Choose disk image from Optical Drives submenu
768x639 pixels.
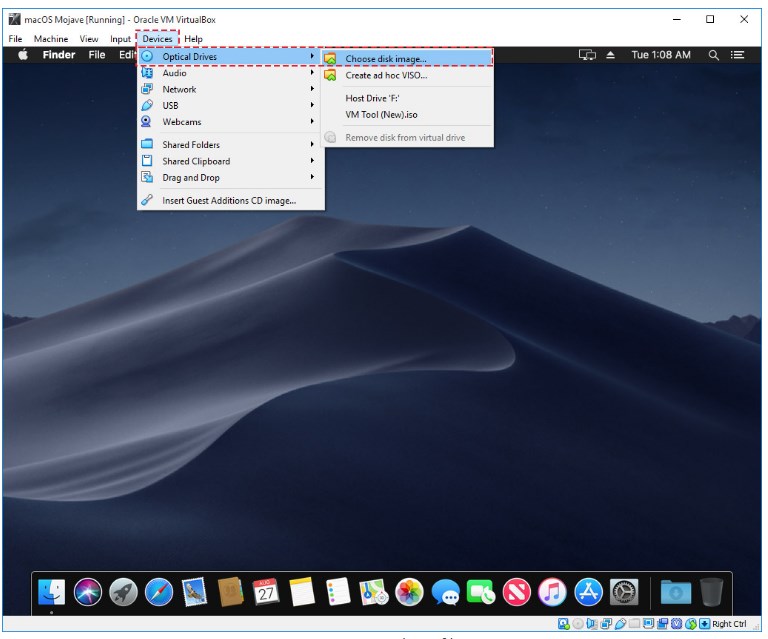coord(385,59)
